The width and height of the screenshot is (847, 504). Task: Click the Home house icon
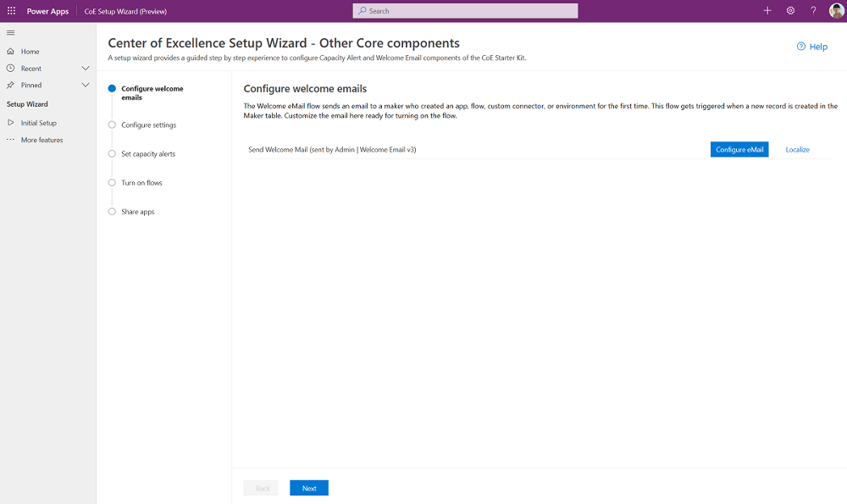pos(10,52)
